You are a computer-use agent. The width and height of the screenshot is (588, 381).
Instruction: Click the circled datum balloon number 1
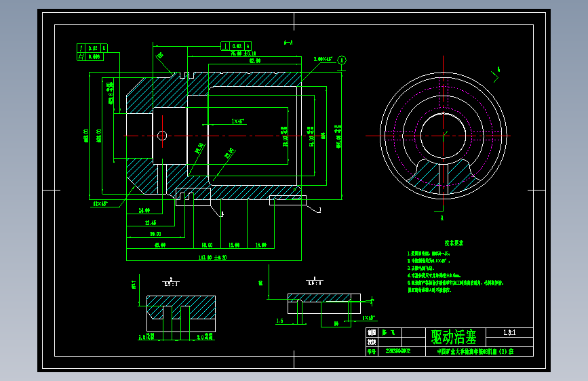pyautogui.click(x=342, y=60)
